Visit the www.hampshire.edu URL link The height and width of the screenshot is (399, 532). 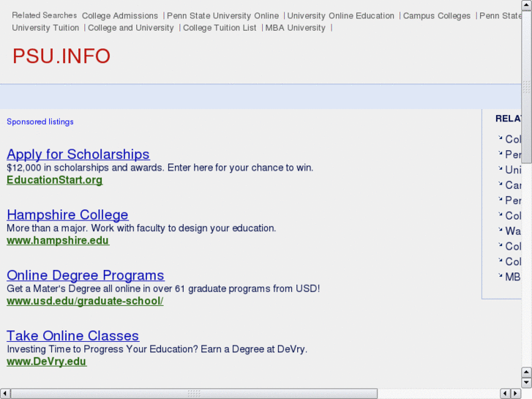tap(58, 240)
